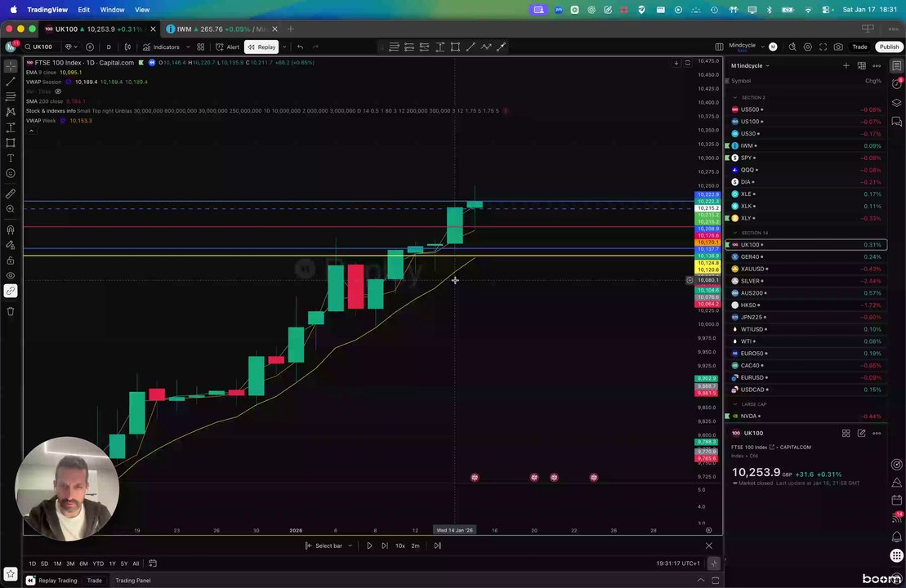Screen dimensions: 906x588
Task: Open the calendar panel in right sidebar
Action: tap(896, 500)
